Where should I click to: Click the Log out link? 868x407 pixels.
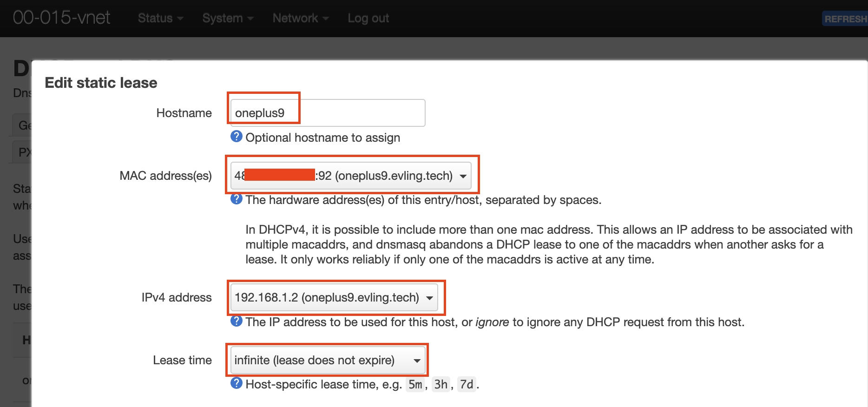[x=368, y=18]
